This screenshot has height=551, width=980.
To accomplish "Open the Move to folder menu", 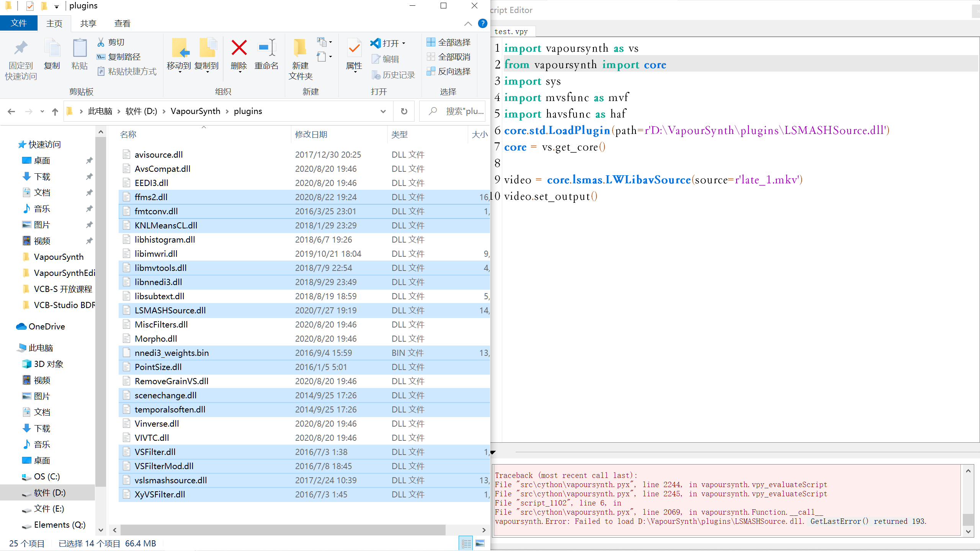I will click(x=179, y=55).
